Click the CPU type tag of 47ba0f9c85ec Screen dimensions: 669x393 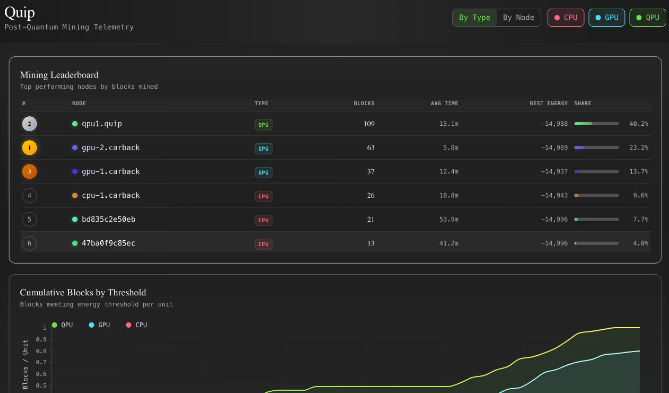point(263,244)
